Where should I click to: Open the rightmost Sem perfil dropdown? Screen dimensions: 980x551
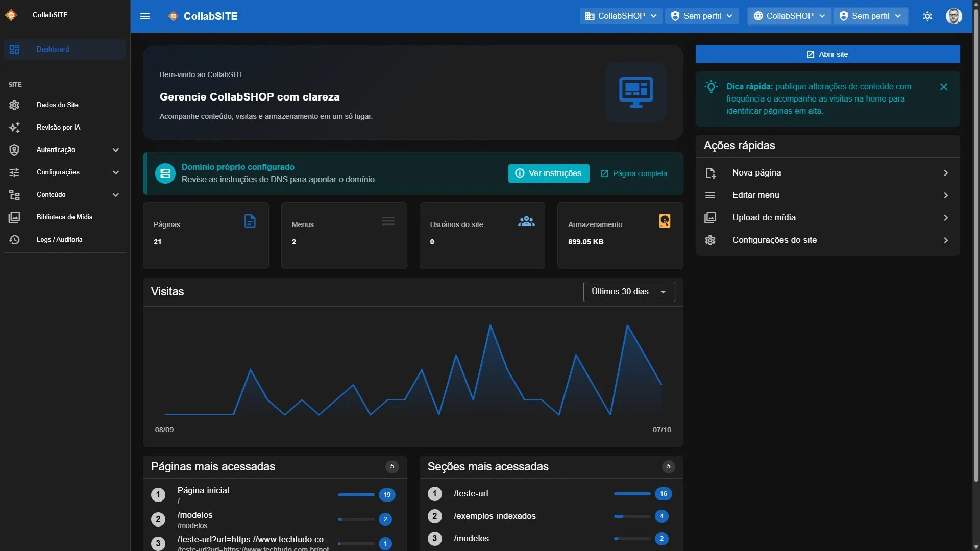point(871,16)
